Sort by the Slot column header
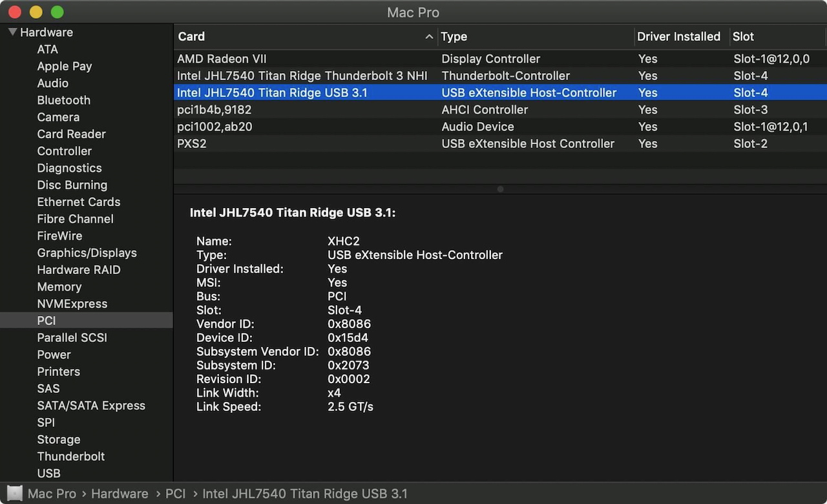Screen dimensions: 827x504 (x=779, y=37)
